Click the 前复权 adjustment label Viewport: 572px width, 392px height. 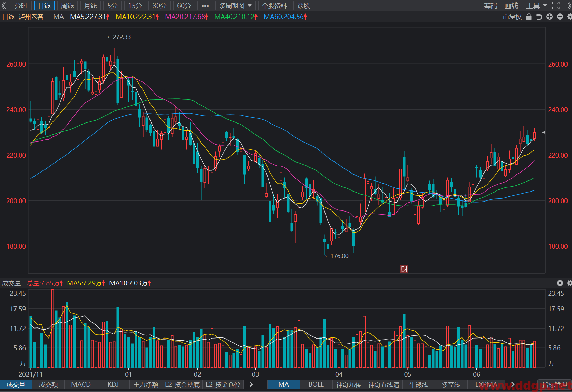[x=512, y=17]
